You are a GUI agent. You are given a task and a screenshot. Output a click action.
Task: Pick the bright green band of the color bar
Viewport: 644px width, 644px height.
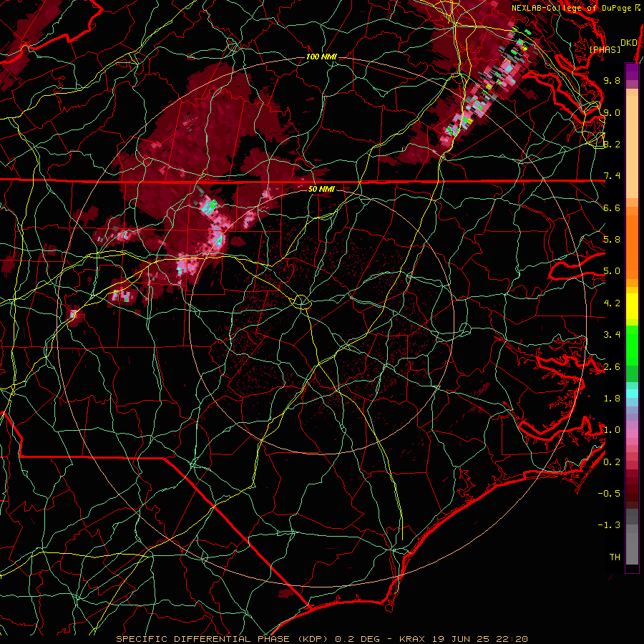click(632, 345)
